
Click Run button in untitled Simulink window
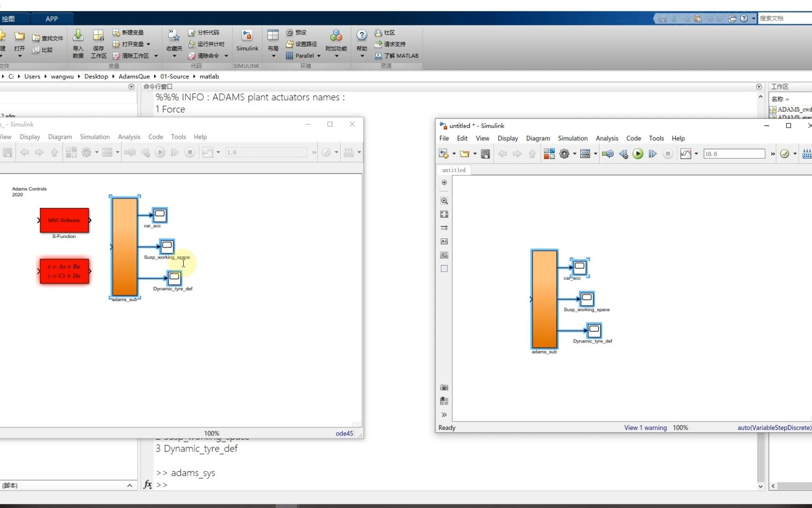click(x=638, y=154)
